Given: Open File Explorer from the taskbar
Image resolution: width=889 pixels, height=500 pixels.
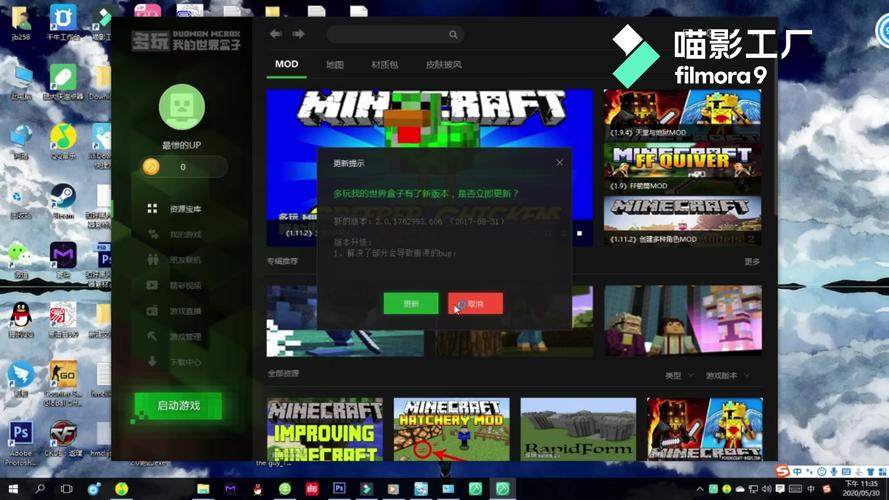Looking at the screenshot, I should (203, 489).
